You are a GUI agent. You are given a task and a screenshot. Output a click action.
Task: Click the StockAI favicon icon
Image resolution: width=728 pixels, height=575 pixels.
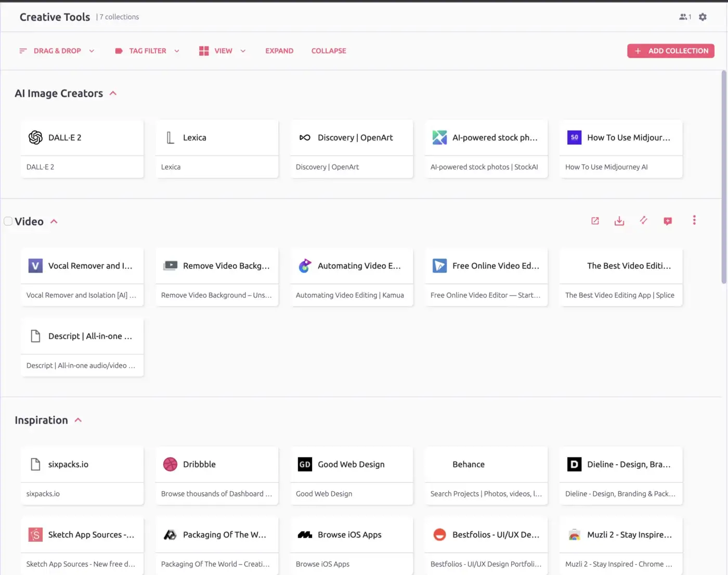pyautogui.click(x=439, y=137)
